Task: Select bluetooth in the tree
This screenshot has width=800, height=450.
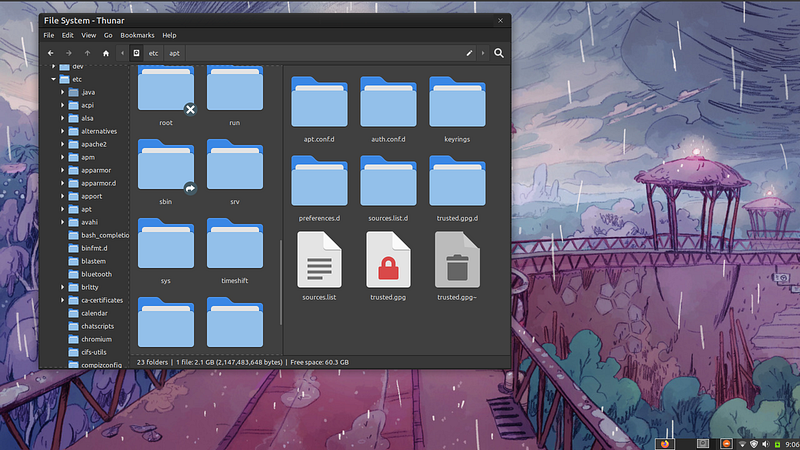Action: 96,274
